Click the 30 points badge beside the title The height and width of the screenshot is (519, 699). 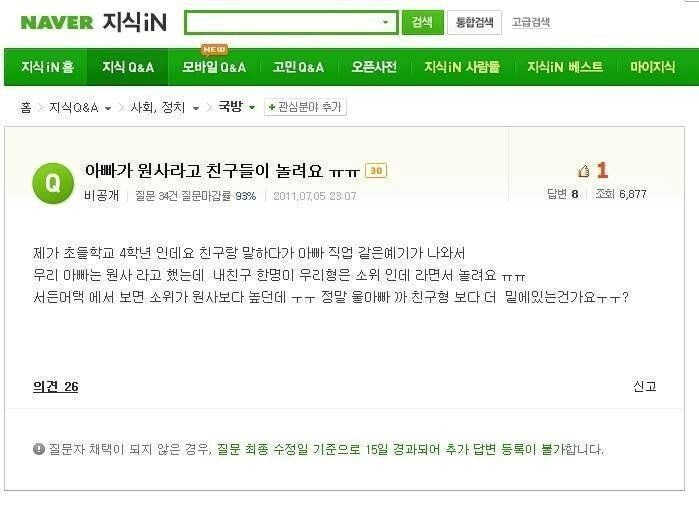click(x=376, y=171)
